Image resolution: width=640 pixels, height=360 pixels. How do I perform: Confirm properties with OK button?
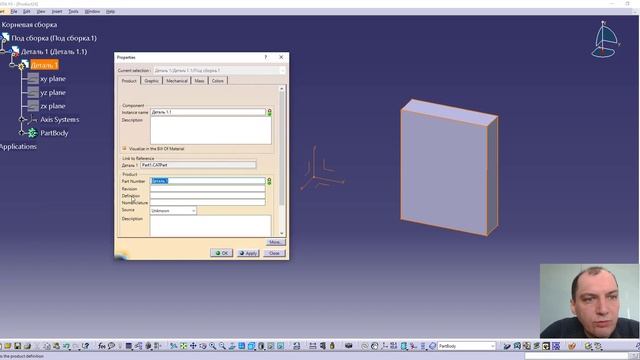pos(222,253)
